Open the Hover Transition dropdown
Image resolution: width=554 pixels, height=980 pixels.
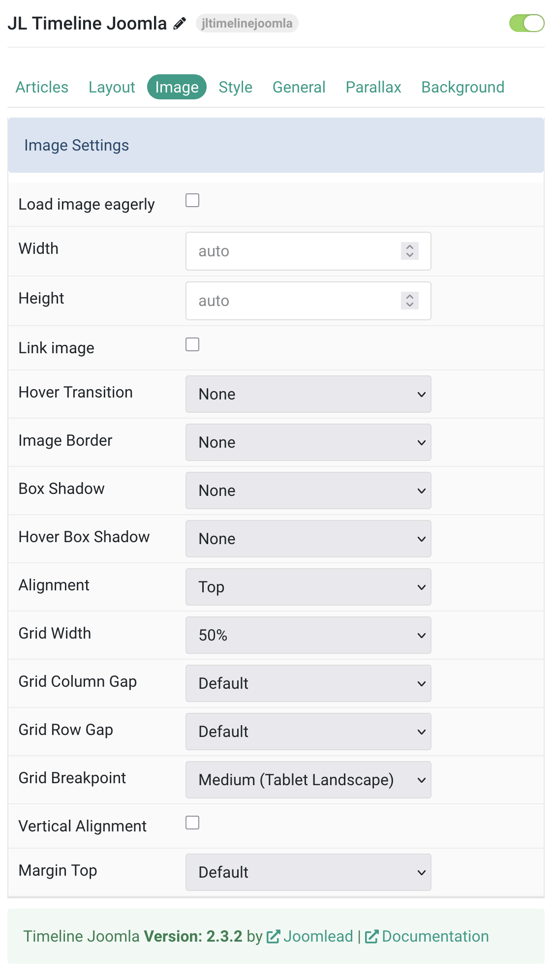coord(308,394)
